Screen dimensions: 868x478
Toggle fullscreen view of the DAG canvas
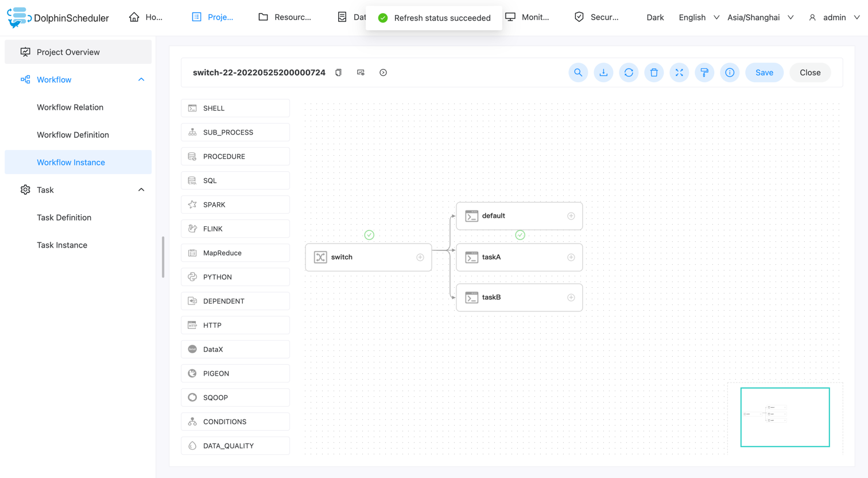pyautogui.click(x=679, y=72)
